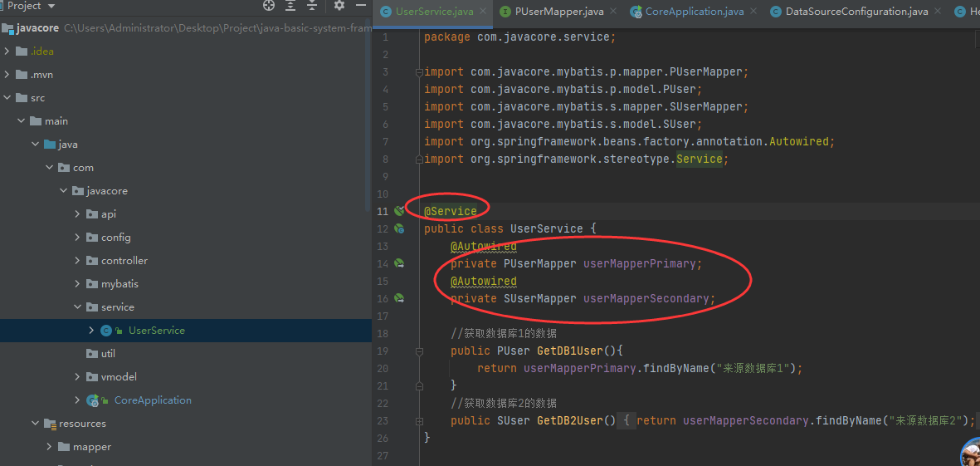Click the PUserMapper import on line 3
Viewport: 980px width, 466px height.
586,72
